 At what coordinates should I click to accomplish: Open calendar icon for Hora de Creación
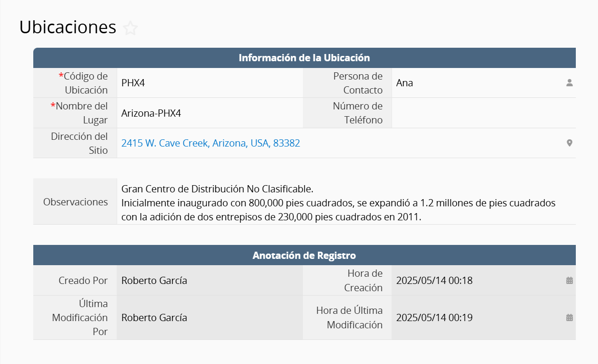click(x=569, y=281)
